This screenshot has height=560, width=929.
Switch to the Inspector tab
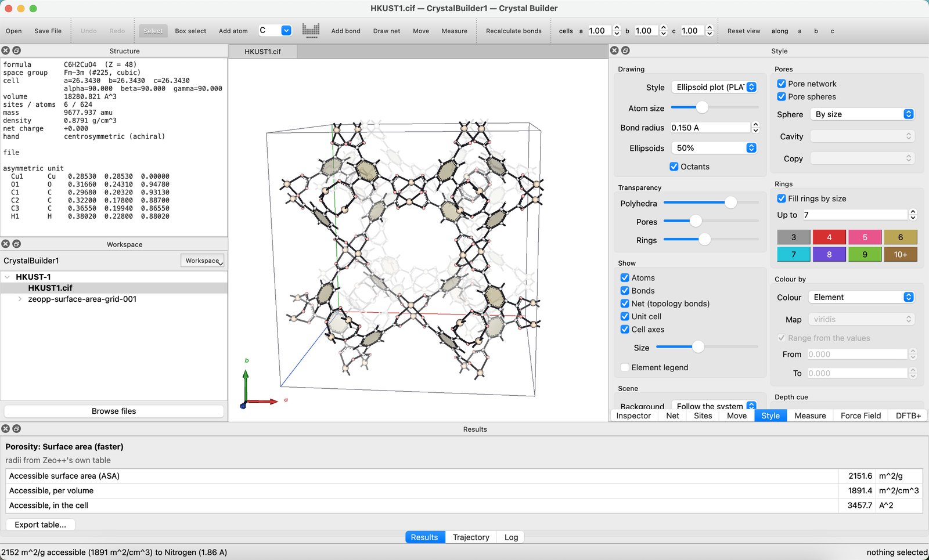(x=633, y=416)
